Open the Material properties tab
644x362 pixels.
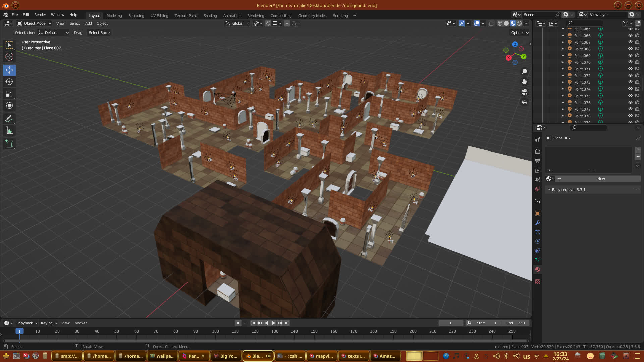pyautogui.click(x=538, y=269)
